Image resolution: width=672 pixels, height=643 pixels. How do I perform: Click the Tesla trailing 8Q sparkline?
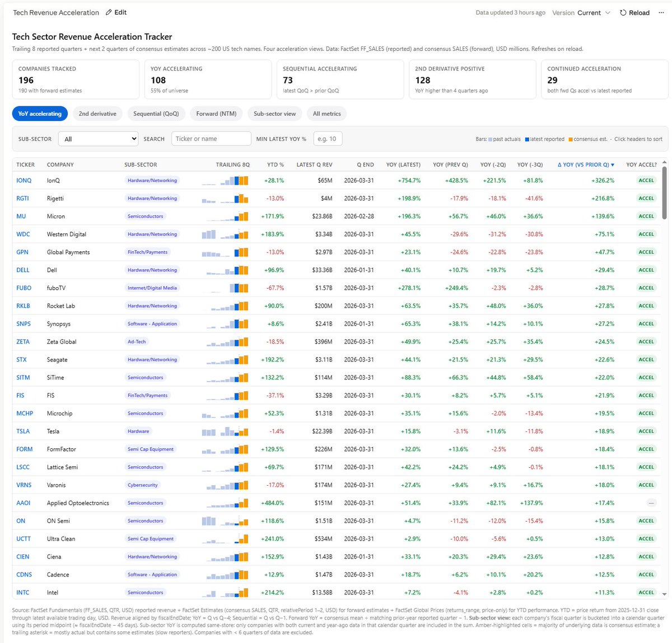[x=225, y=431]
